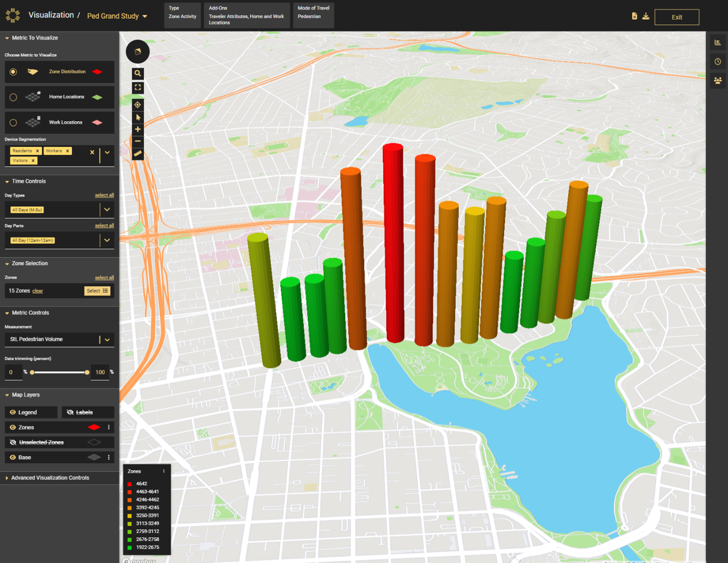Select the map measure ruler tool
Screen dimensions: 728x563
[x=137, y=153]
